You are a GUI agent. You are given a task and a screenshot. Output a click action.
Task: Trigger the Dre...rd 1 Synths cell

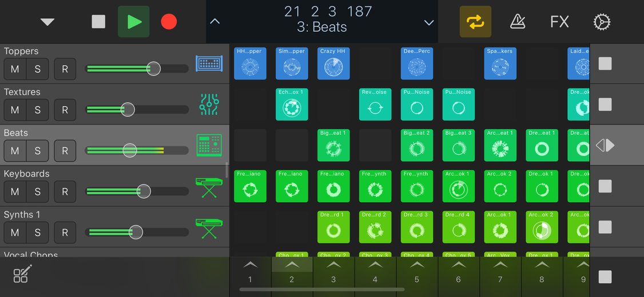(x=333, y=227)
